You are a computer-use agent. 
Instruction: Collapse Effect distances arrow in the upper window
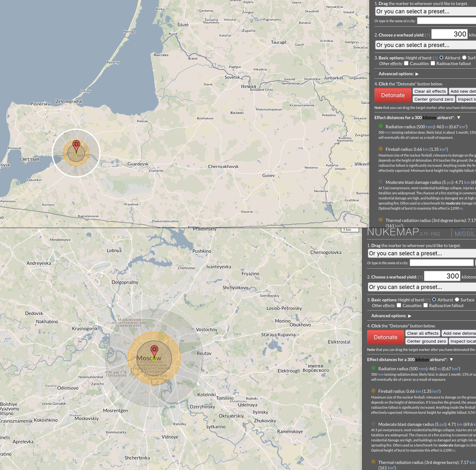(x=459, y=117)
